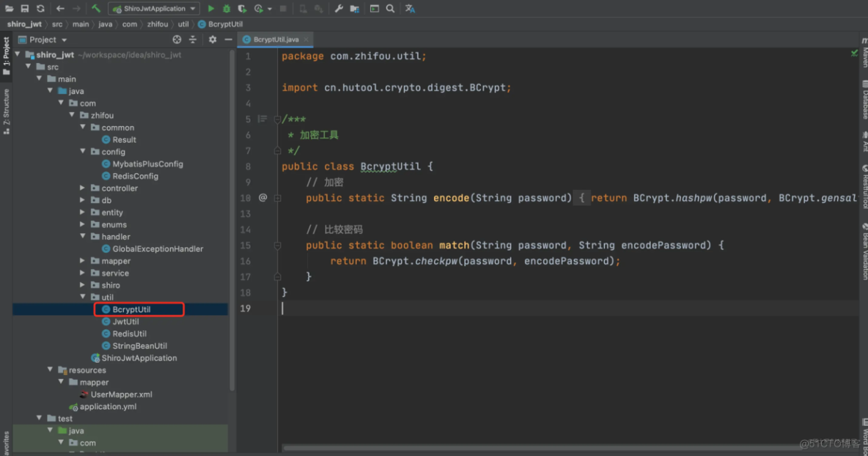The width and height of the screenshot is (868, 456).
Task: Open the Project view settings gear
Action: coord(212,40)
